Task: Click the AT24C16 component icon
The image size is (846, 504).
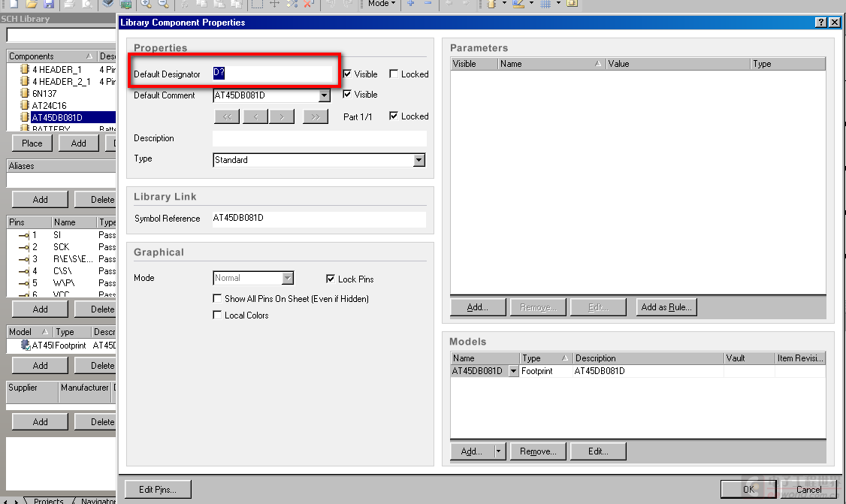Action: click(24, 105)
